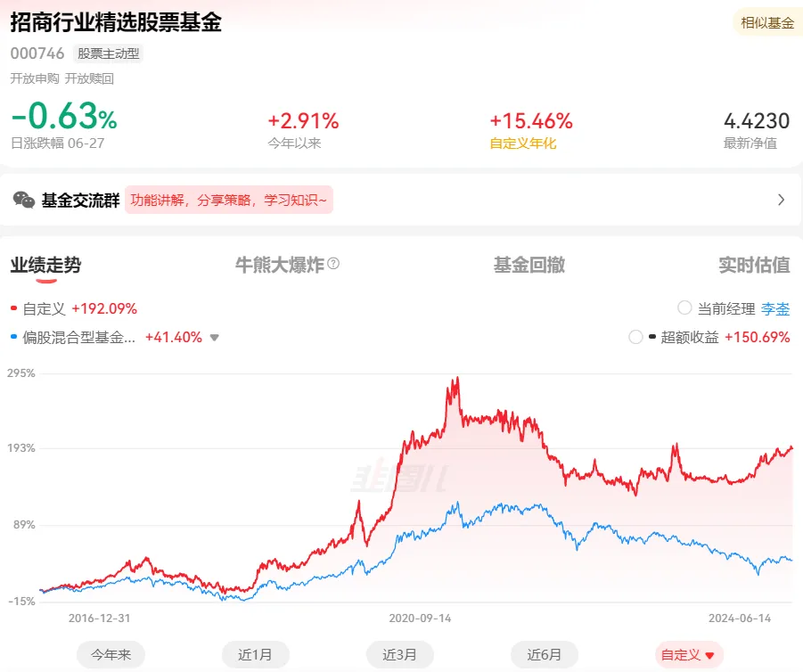Screen dimensions: 803x672
Task: Click the -0.63% daily change value
Action: [64, 116]
